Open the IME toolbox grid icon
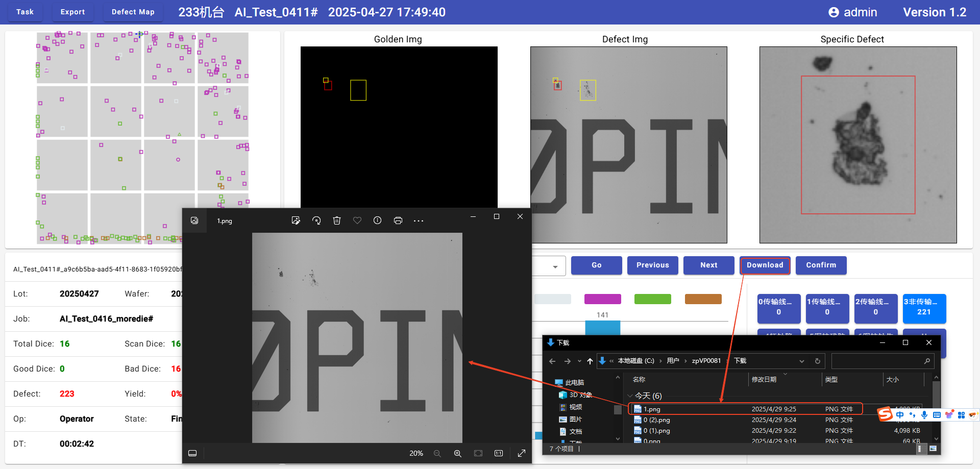Screen dimensions: 980x469 point(961,415)
